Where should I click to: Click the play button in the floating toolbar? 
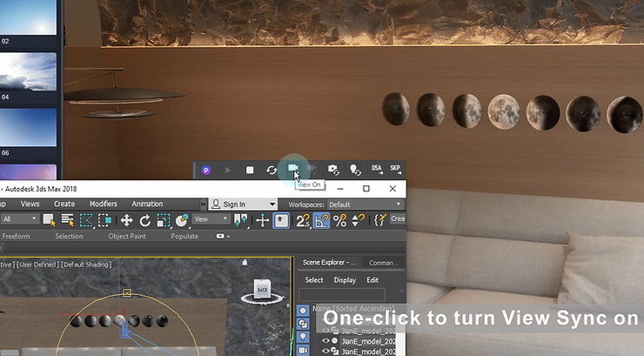click(228, 170)
